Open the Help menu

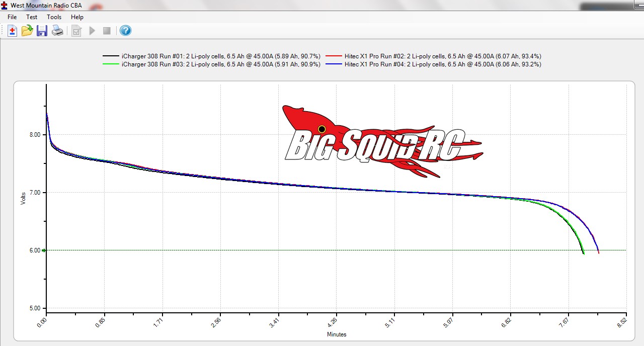click(77, 17)
